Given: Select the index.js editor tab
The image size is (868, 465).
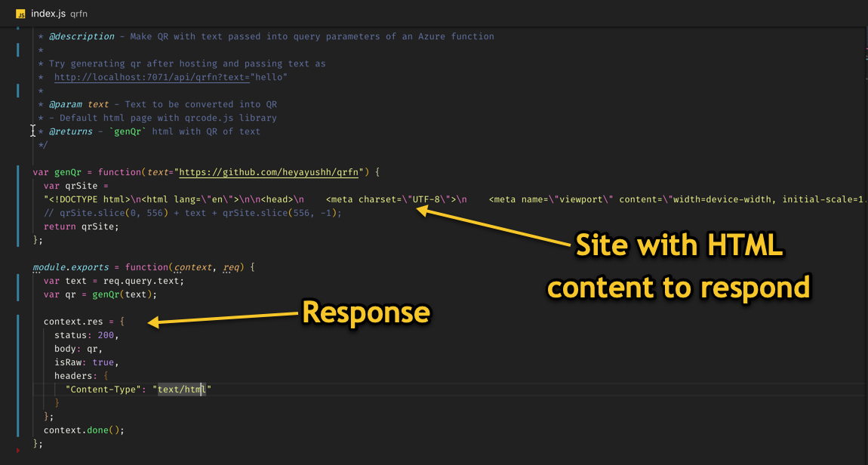Looking at the screenshot, I should (51, 14).
